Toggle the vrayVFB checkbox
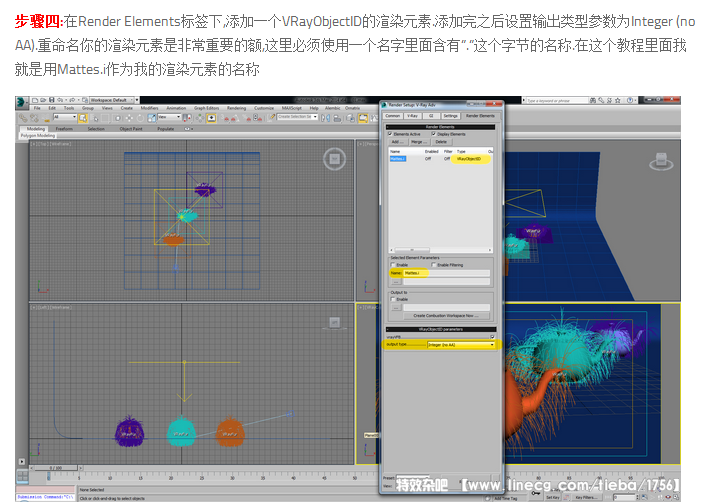 (492, 337)
